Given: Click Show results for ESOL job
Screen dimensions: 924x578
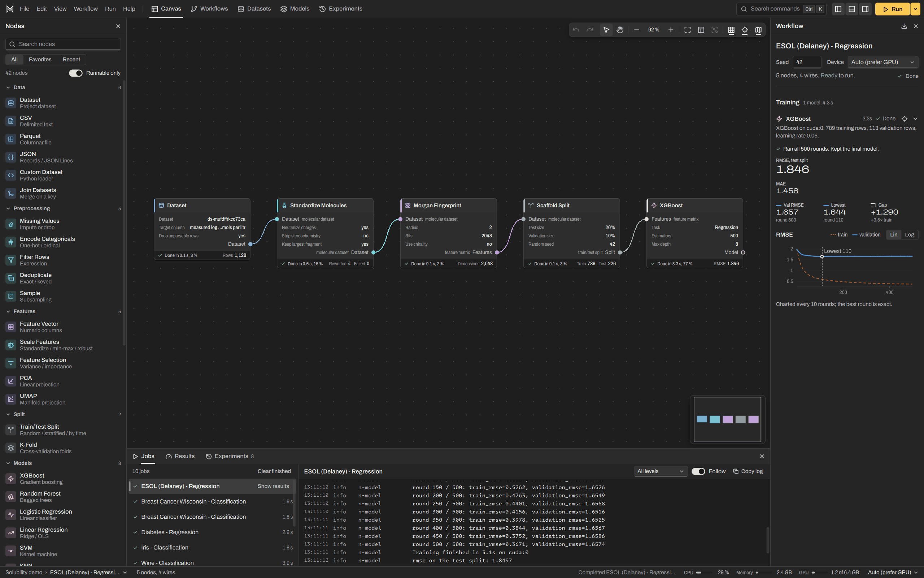Looking at the screenshot, I should click(x=273, y=486).
